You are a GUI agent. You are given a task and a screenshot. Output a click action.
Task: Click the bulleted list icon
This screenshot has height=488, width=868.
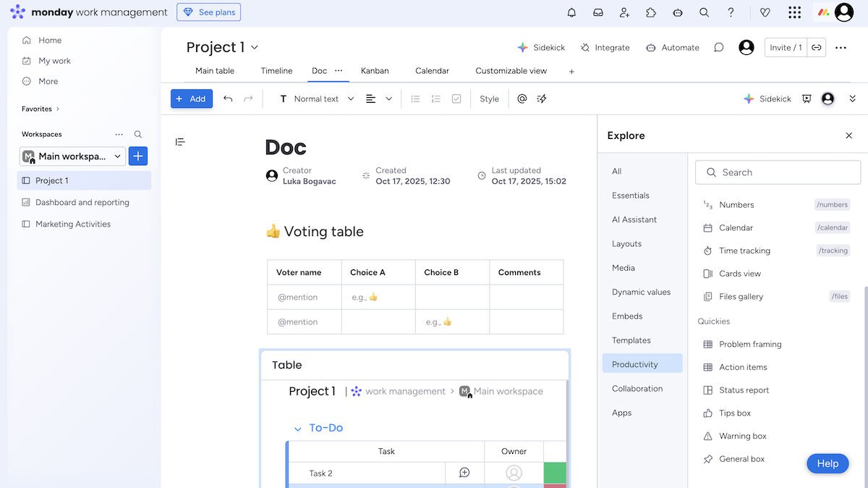tap(415, 98)
